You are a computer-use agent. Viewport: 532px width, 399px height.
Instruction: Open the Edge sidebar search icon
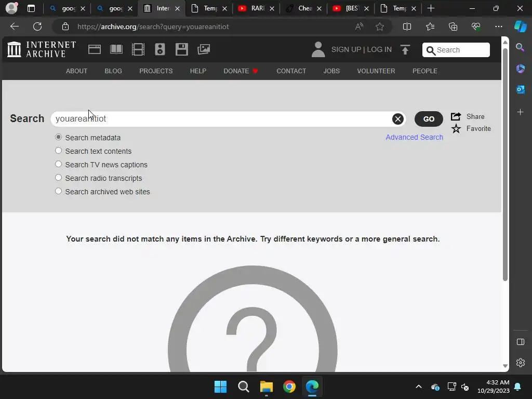point(520,47)
